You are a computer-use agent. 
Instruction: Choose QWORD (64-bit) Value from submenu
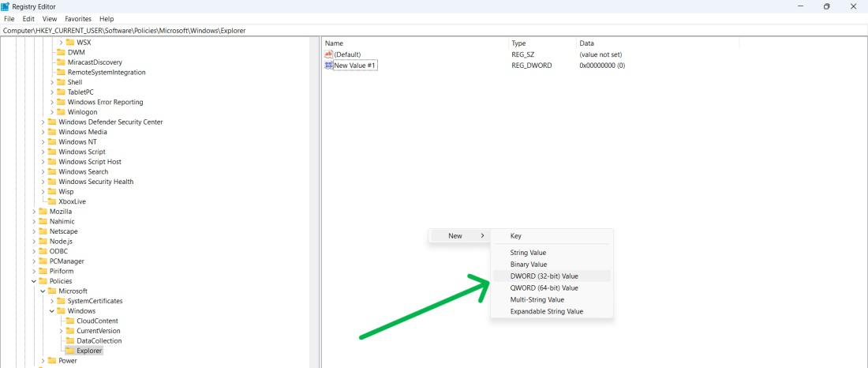click(552, 288)
